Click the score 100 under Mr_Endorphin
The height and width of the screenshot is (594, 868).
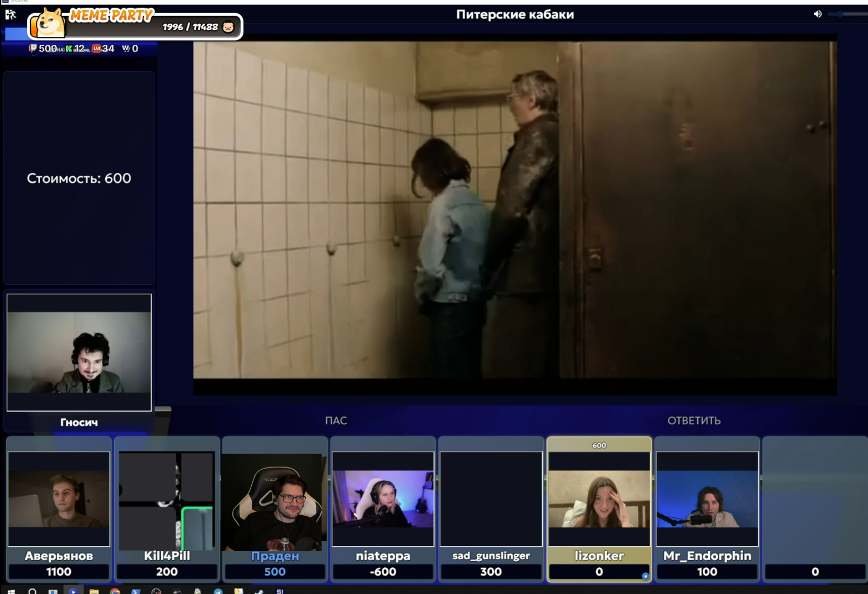[x=707, y=572]
